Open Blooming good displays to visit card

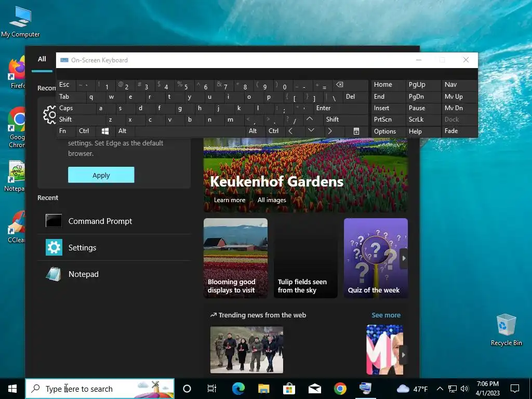[x=235, y=258]
